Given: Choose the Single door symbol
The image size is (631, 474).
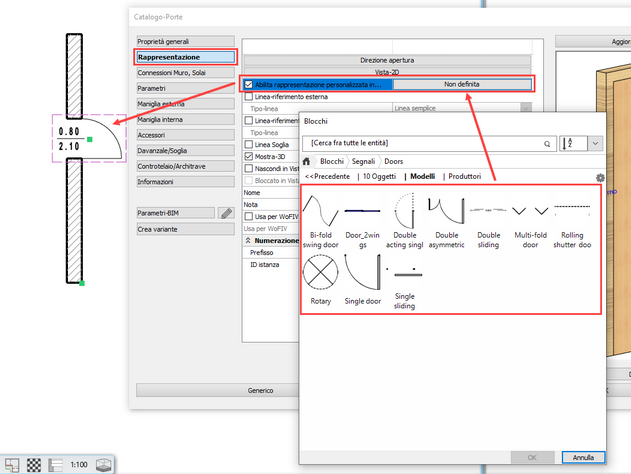Looking at the screenshot, I should (x=363, y=280).
